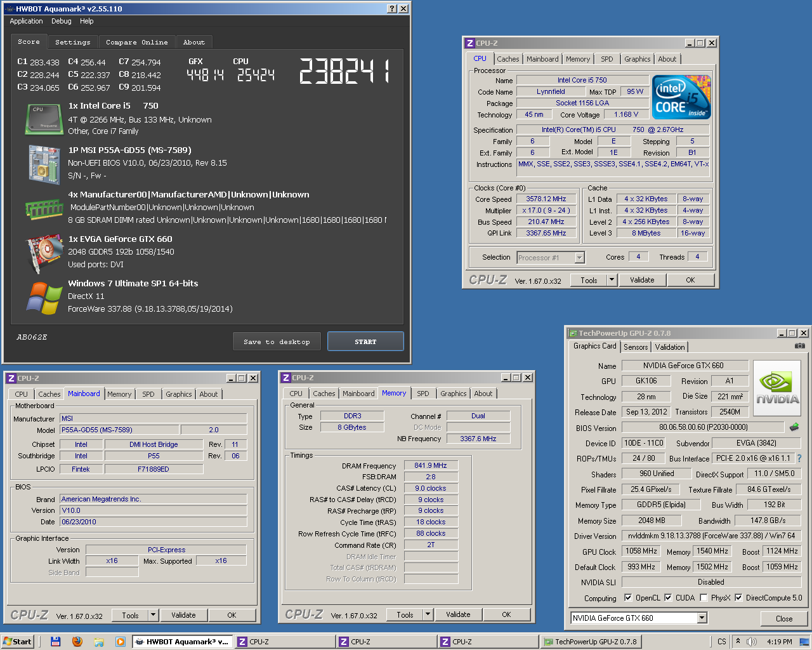Toggle the DirectCompute 5.0 checkbox

738,597
